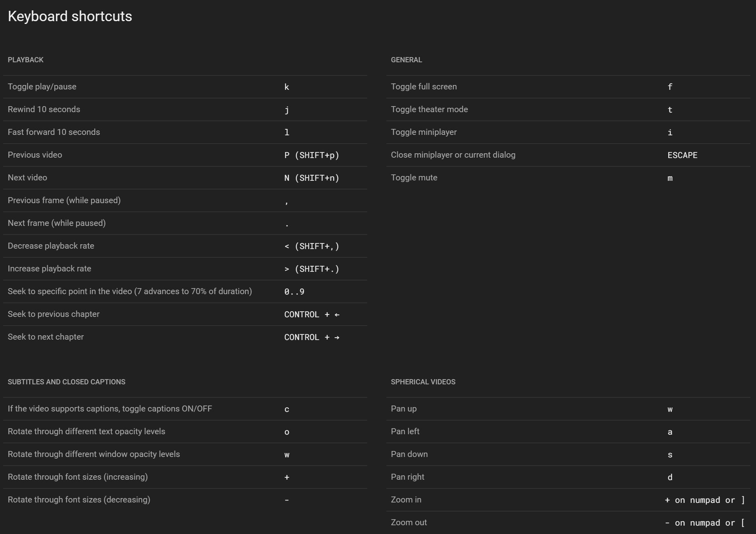This screenshot has width=756, height=534.
Task: Click the 'w' key in the Pan up row
Action: point(670,409)
